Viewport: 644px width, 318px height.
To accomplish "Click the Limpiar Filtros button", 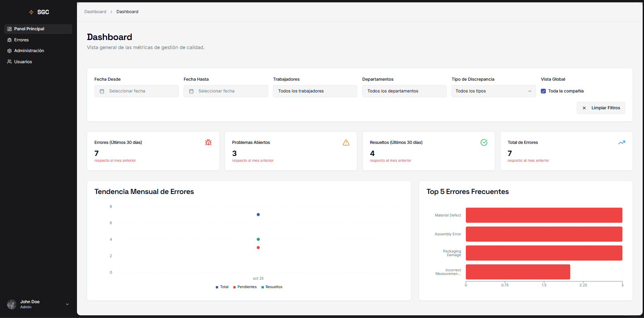I will point(601,108).
